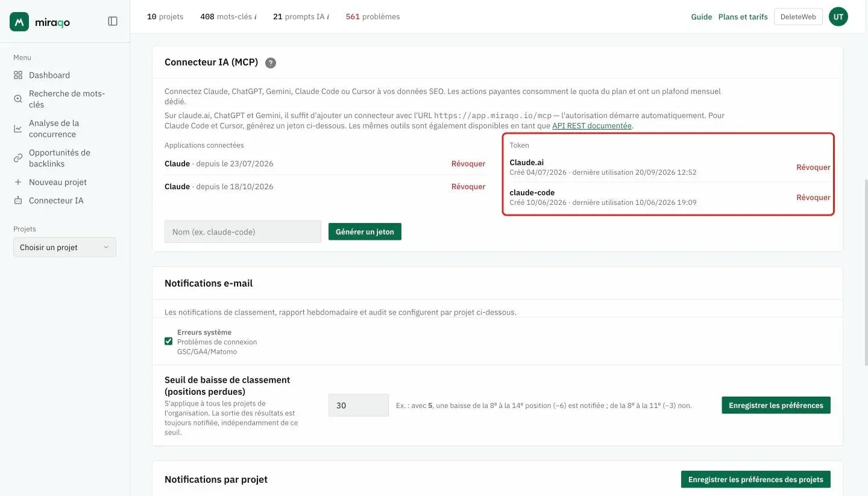
Task: Show info icon beside prompts IA count
Action: tap(328, 17)
